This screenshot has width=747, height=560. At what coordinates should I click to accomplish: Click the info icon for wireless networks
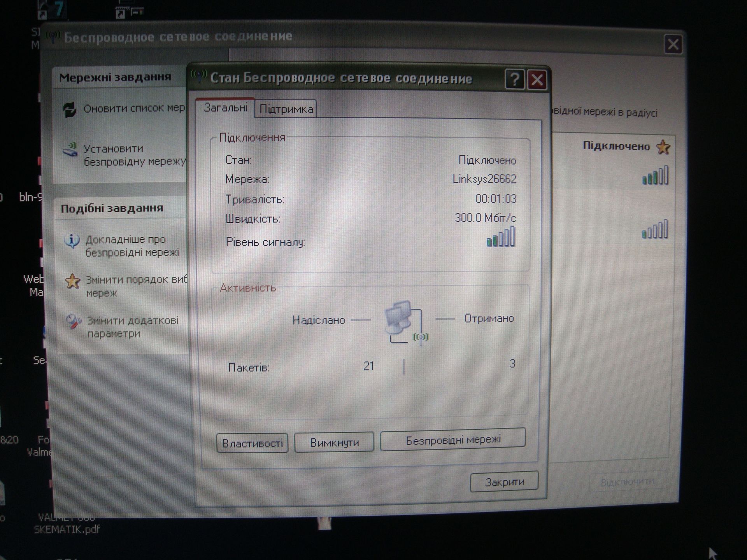(72, 241)
